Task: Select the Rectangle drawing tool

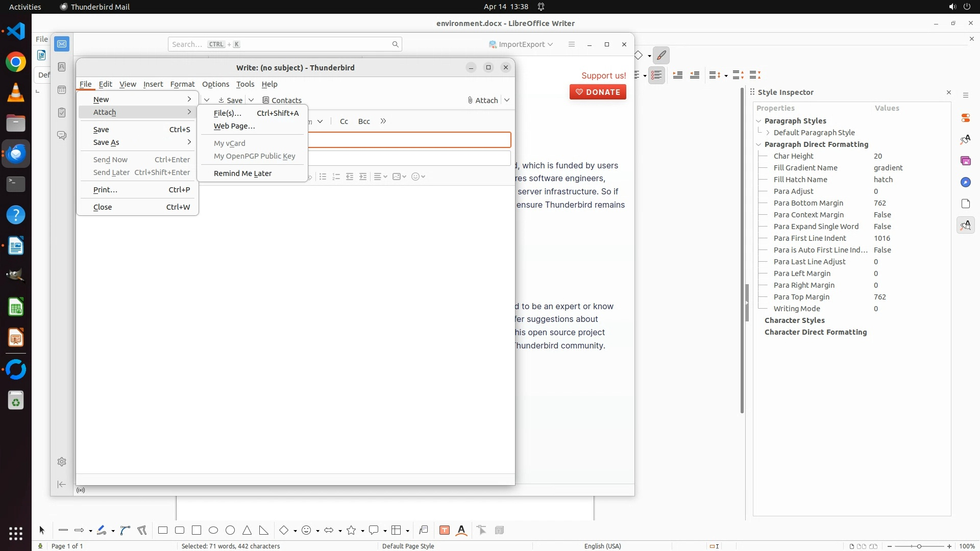Action: [x=163, y=531]
